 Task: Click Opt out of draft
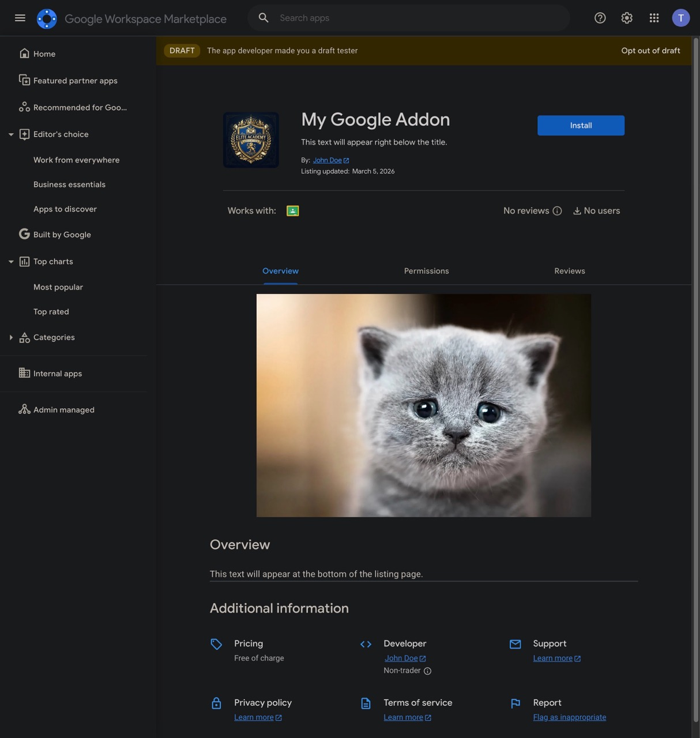click(650, 50)
